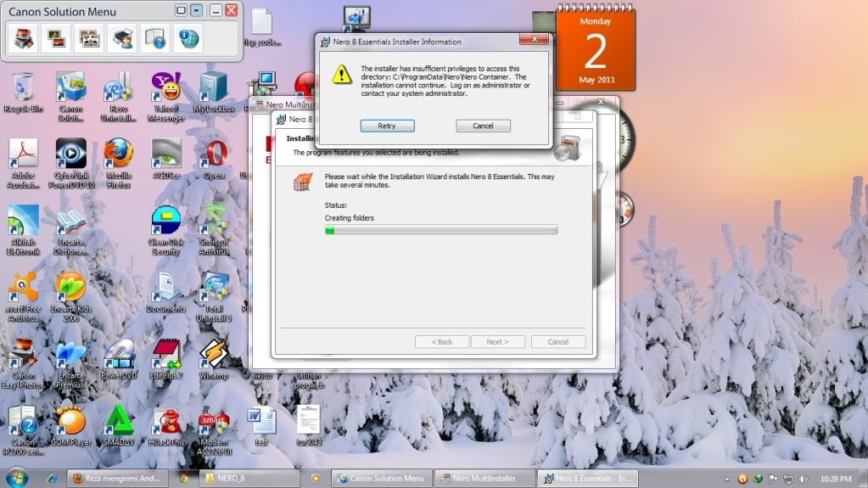Switch to Firefox taskbar button Reza mengirimi

[117, 479]
